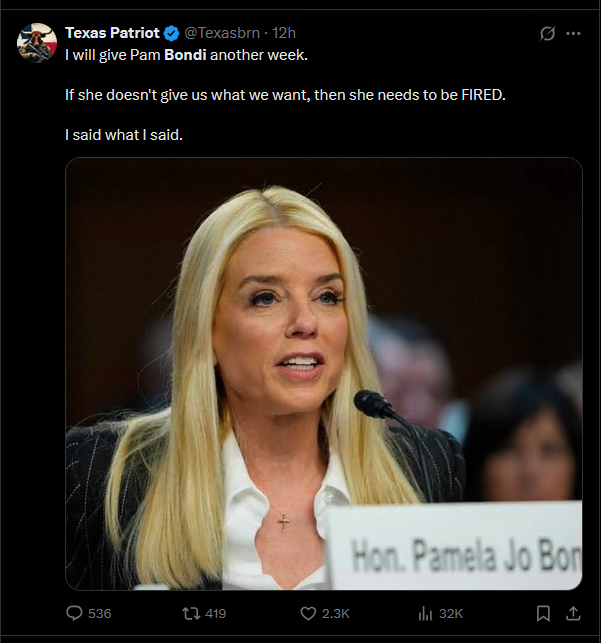Click the 32K views count
Screen dimensions: 601x643
pos(451,613)
